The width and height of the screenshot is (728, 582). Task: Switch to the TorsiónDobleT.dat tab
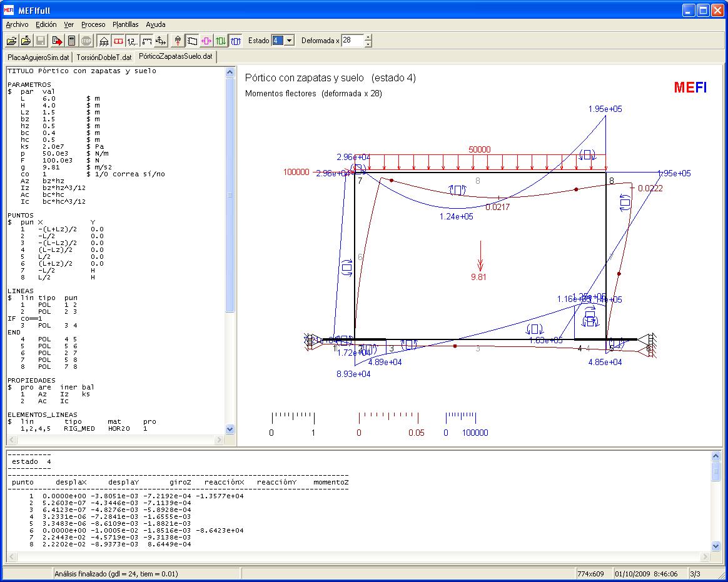pyautogui.click(x=104, y=58)
